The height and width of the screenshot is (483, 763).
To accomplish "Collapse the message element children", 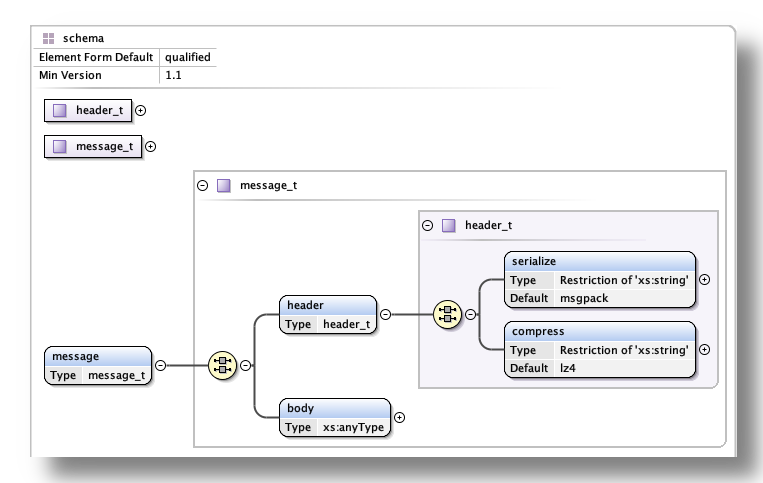I will [x=160, y=366].
